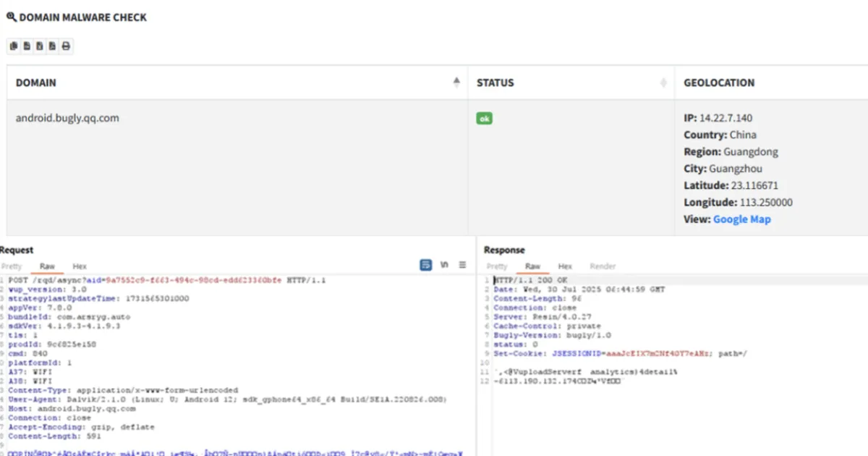The image size is (868, 456).
Task: Click the sdkVer: 4.1.9.3-4.1.9.3 line
Action: (x=64, y=326)
